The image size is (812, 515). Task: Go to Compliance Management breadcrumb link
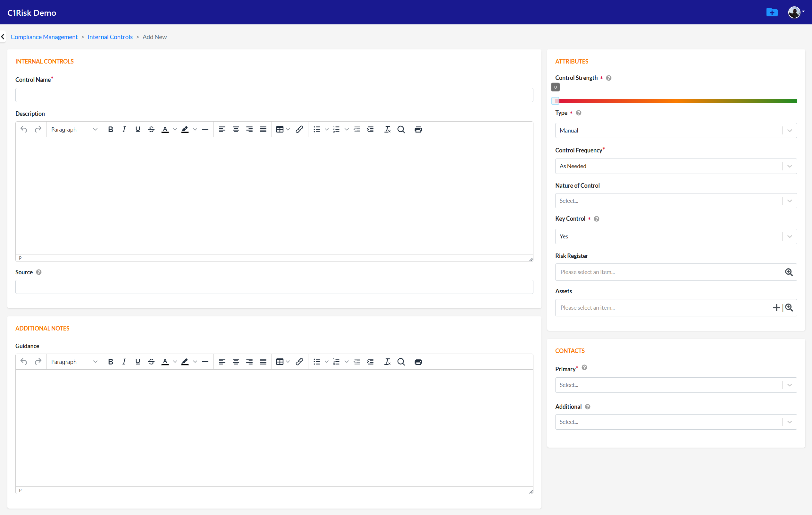tap(44, 37)
